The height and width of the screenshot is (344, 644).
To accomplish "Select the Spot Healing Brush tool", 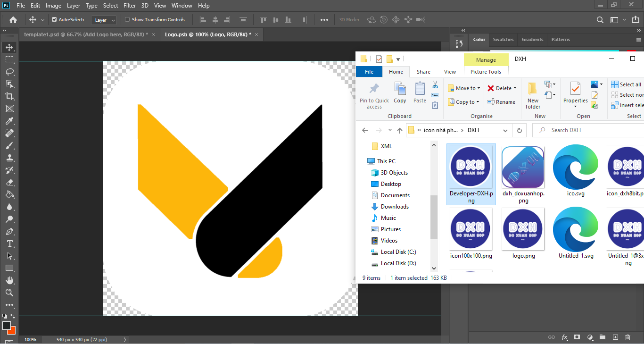I will (9, 133).
